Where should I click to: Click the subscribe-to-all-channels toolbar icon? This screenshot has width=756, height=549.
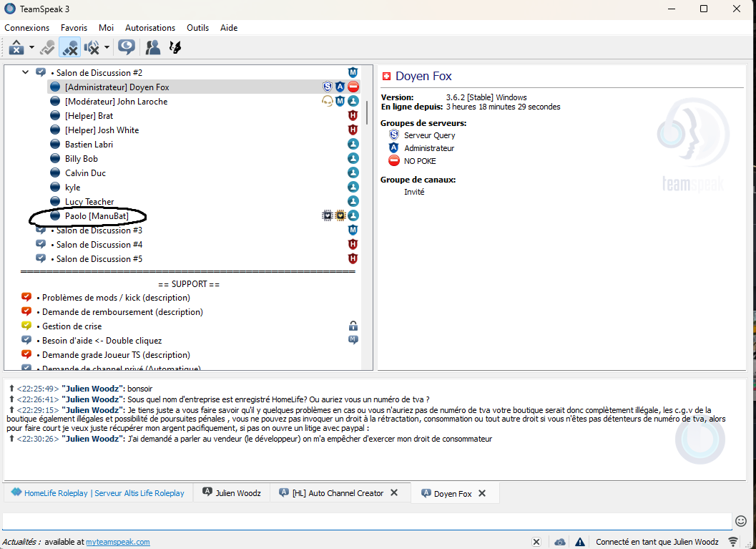[x=127, y=48]
